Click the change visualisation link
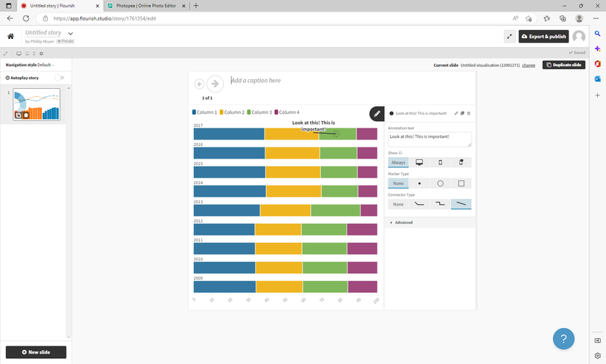The width and height of the screenshot is (606, 364). [528, 65]
